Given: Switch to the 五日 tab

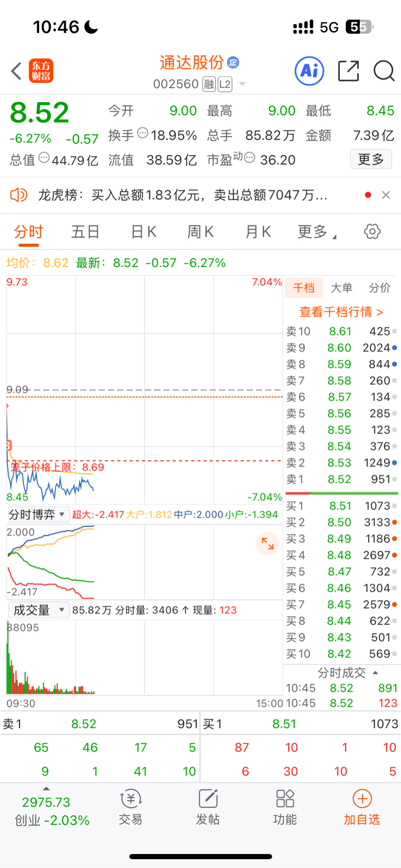Looking at the screenshot, I should click(85, 232).
